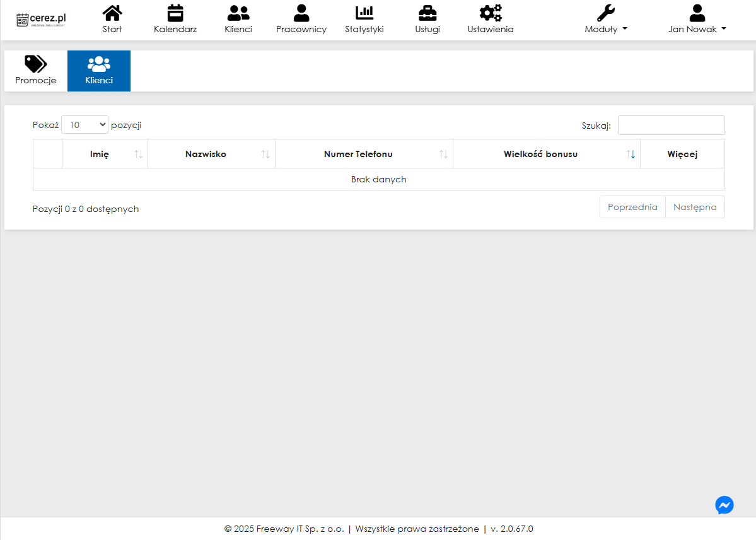Sort table by Nazwisko column
The width and height of the screenshot is (756, 540).
click(x=211, y=154)
